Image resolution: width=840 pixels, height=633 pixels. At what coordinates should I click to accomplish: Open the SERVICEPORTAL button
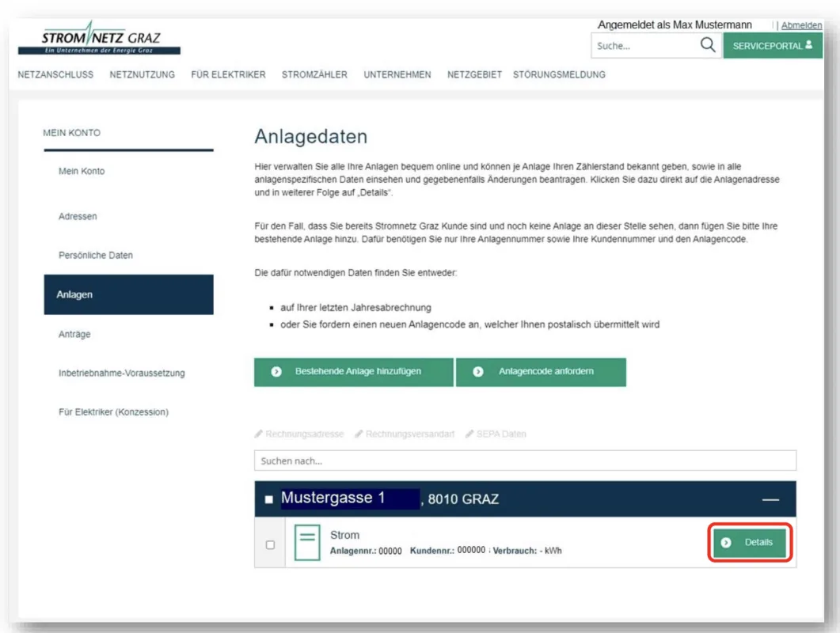773,46
